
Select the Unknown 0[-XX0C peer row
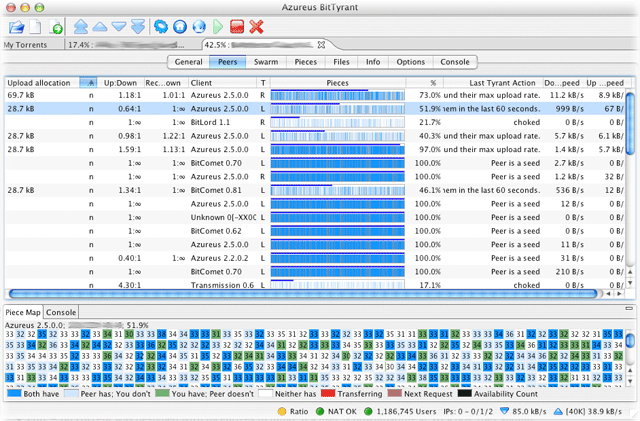(x=314, y=218)
